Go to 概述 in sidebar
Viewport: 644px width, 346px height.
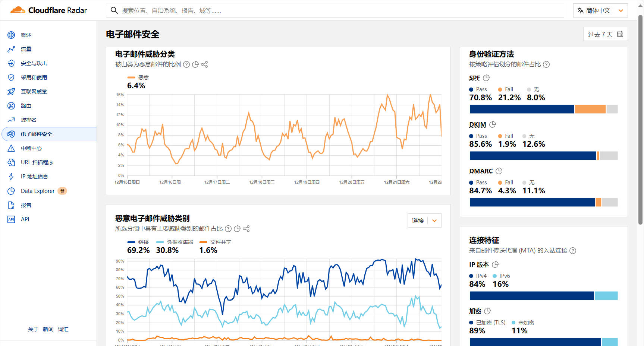pos(26,35)
